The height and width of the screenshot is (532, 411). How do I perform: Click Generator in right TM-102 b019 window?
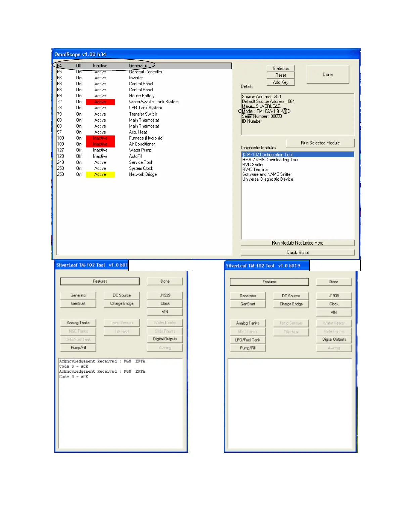tap(247, 296)
